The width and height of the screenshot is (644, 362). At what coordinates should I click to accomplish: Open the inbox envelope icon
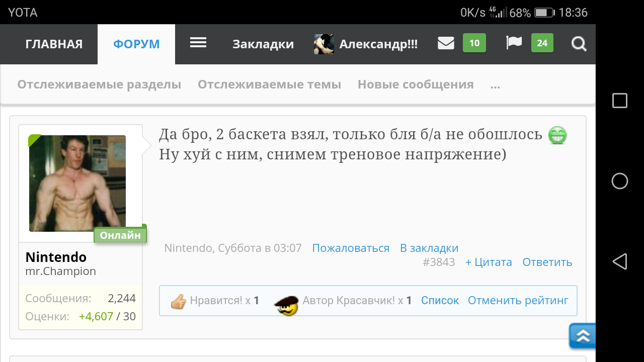(x=446, y=43)
